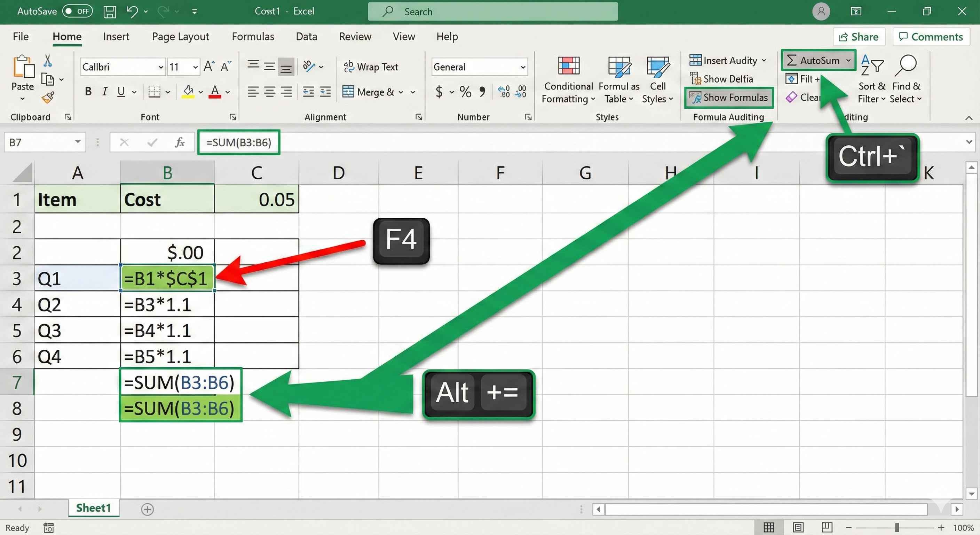
Task: Toggle Bold formatting
Action: point(88,91)
